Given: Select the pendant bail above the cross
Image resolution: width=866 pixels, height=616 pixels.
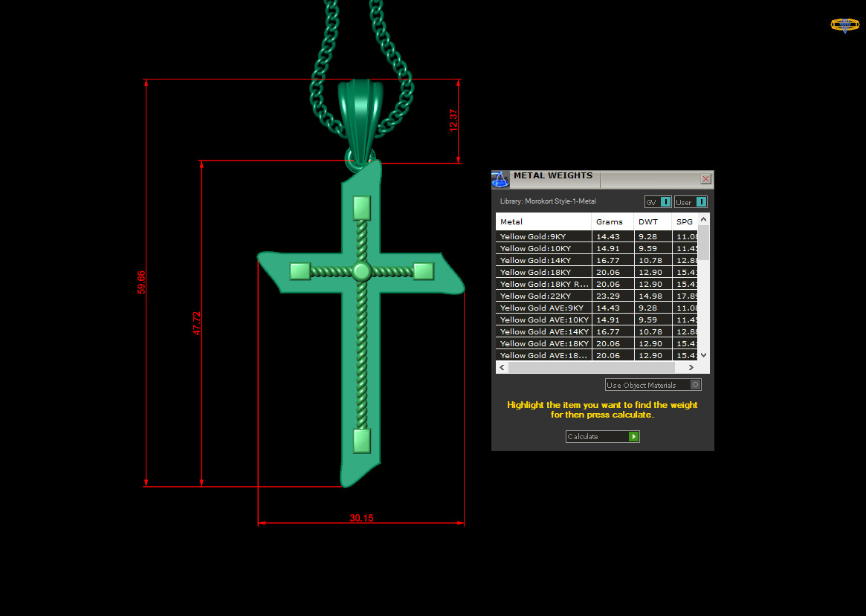Looking at the screenshot, I should 362,120.
